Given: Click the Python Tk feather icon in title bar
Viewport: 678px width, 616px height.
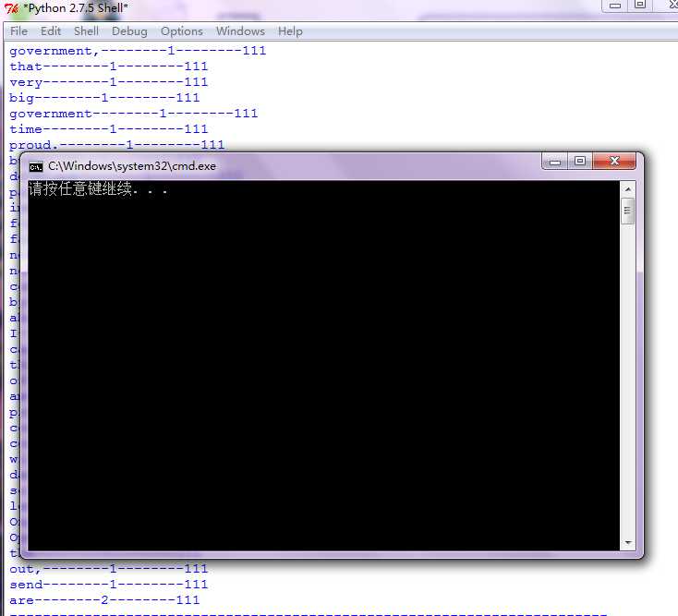Looking at the screenshot, I should 12,8.
